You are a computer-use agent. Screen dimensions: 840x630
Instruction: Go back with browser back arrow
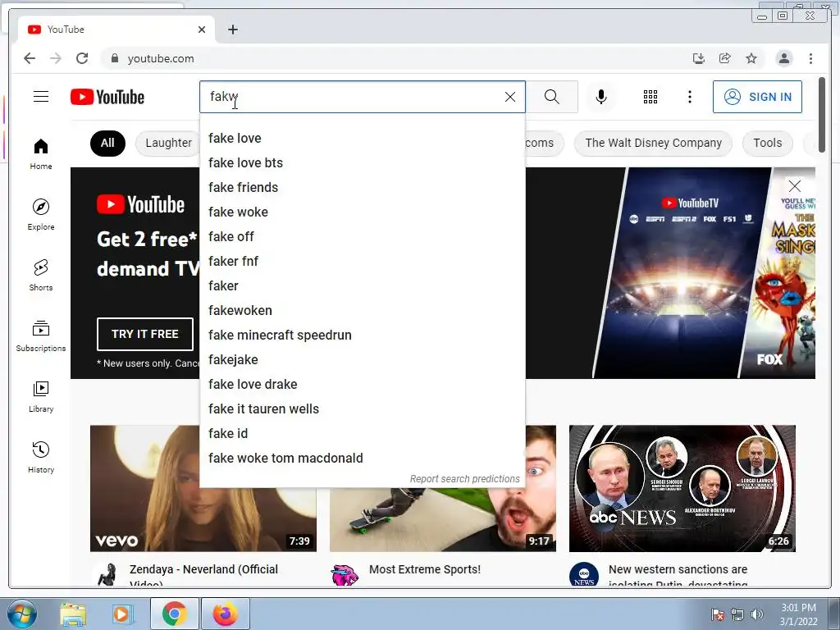tap(30, 58)
